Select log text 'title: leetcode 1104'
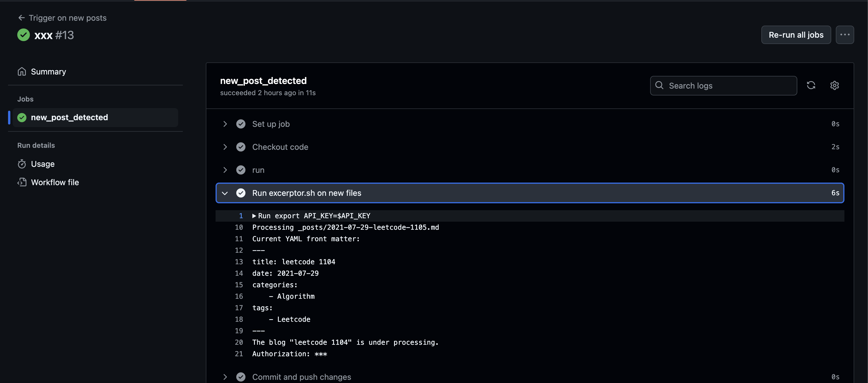This screenshot has width=868, height=383. [293, 262]
